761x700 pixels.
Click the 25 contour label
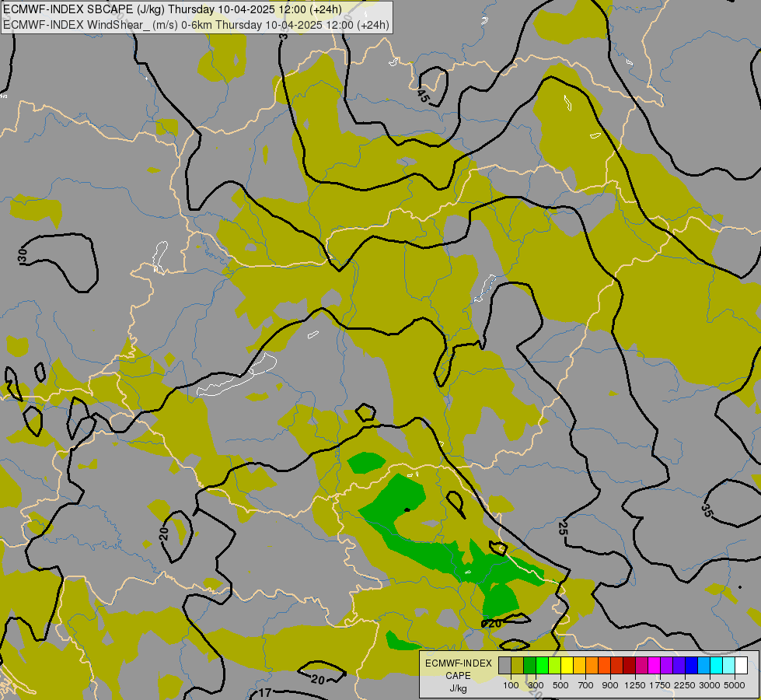(563, 527)
